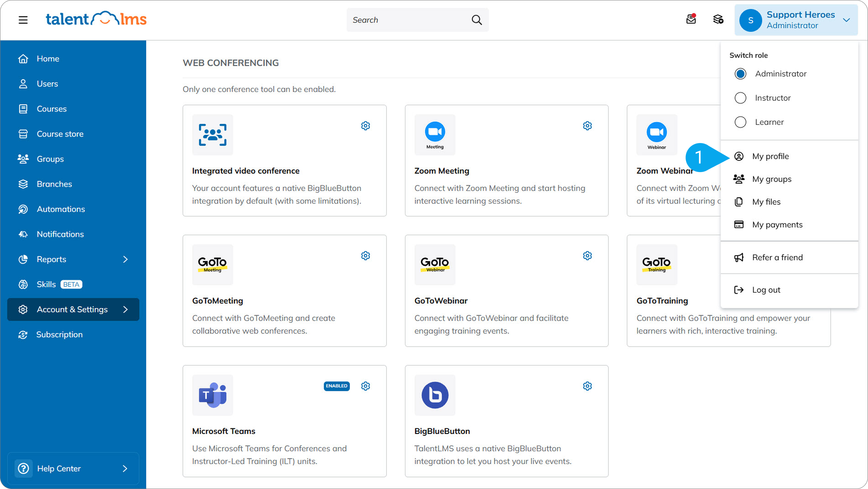Click the Microsoft Teams logo
This screenshot has width=868, height=489.
click(x=213, y=395)
